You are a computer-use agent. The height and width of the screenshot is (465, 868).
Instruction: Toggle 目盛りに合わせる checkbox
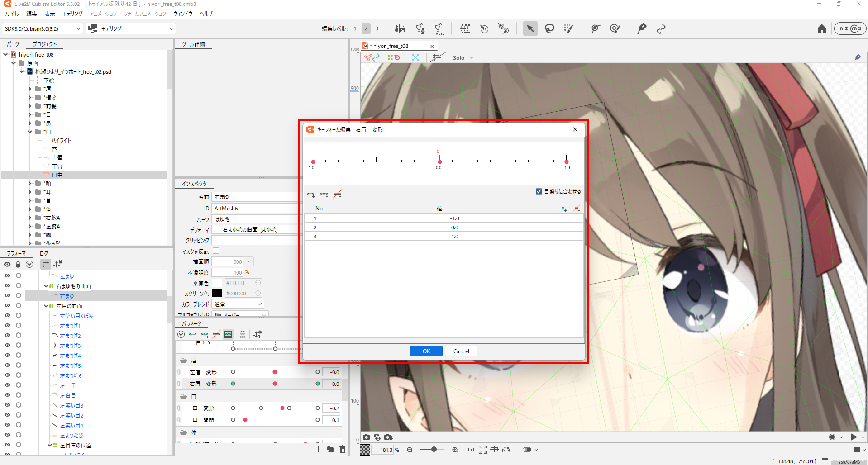pyautogui.click(x=539, y=191)
